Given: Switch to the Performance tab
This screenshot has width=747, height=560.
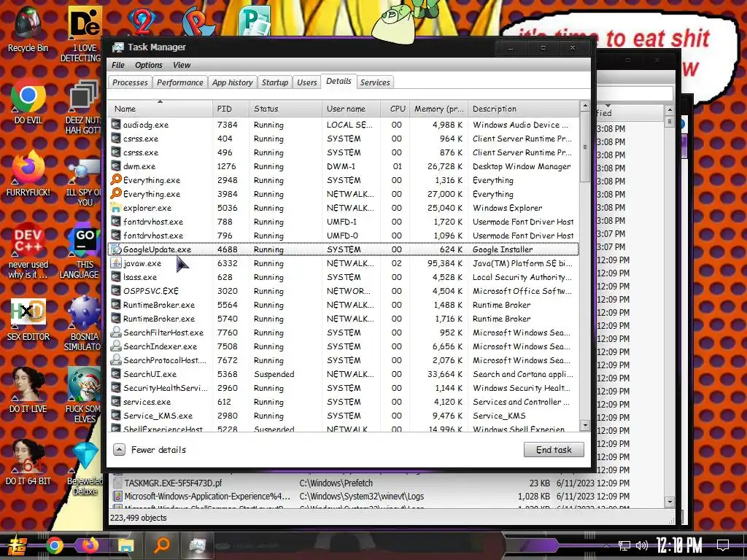Looking at the screenshot, I should pos(180,82).
